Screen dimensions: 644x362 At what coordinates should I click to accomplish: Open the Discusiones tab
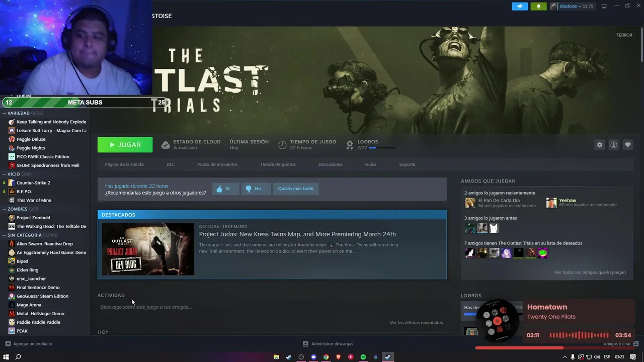tap(331, 164)
